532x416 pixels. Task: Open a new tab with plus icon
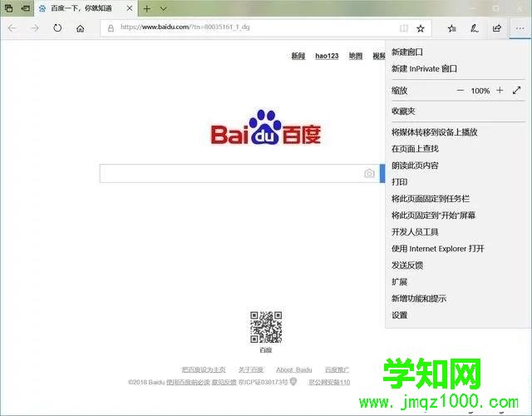[x=146, y=8]
